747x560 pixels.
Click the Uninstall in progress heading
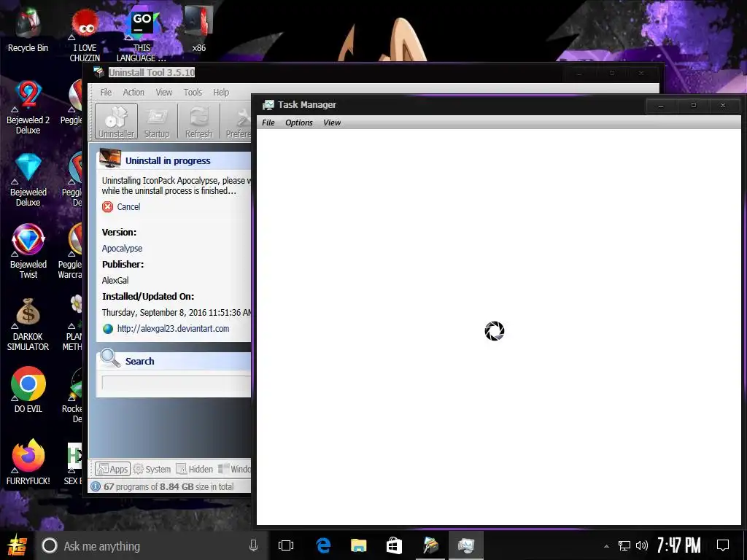168,161
